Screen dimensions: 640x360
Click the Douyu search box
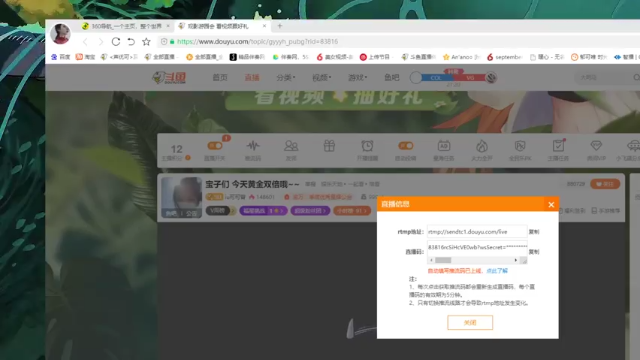pyautogui.click(x=603, y=78)
